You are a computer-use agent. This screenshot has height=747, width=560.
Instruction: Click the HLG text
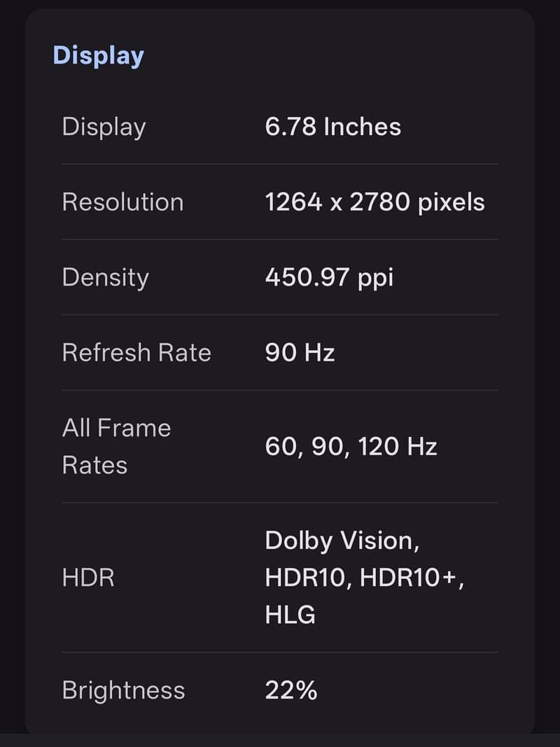[x=290, y=615]
